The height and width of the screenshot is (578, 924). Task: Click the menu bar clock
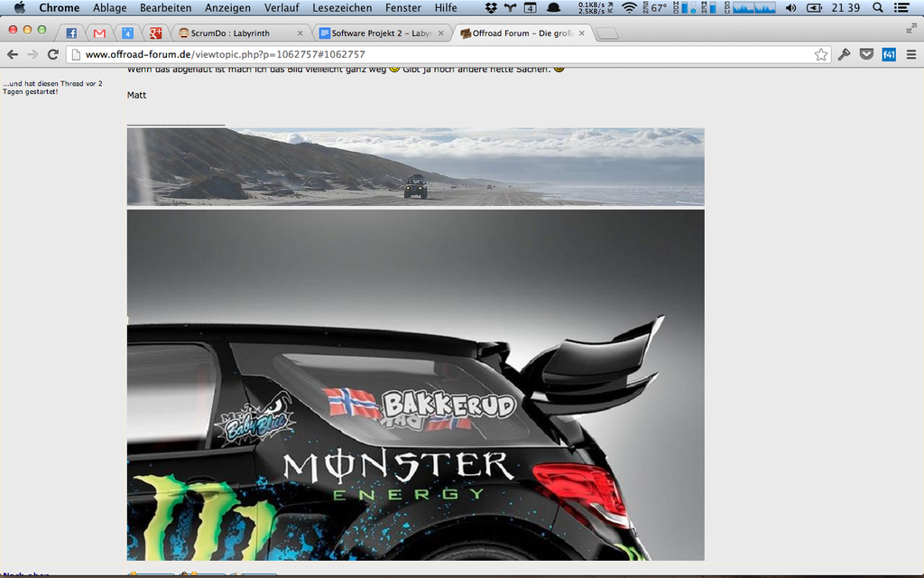click(x=845, y=7)
